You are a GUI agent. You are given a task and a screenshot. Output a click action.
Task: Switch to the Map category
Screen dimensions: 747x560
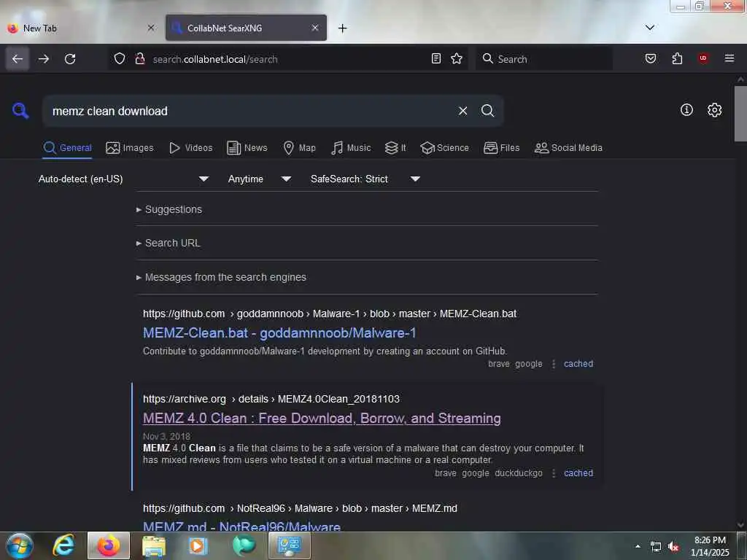pos(299,148)
